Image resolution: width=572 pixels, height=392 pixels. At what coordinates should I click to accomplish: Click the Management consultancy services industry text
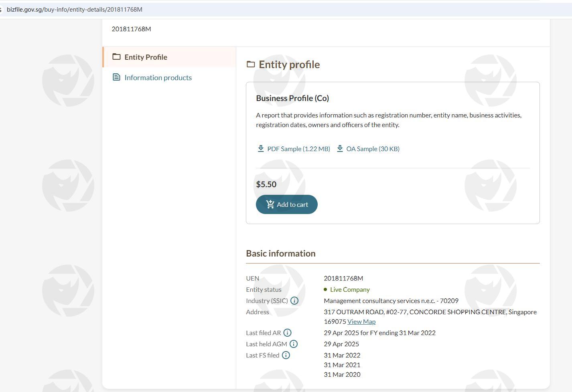point(391,301)
